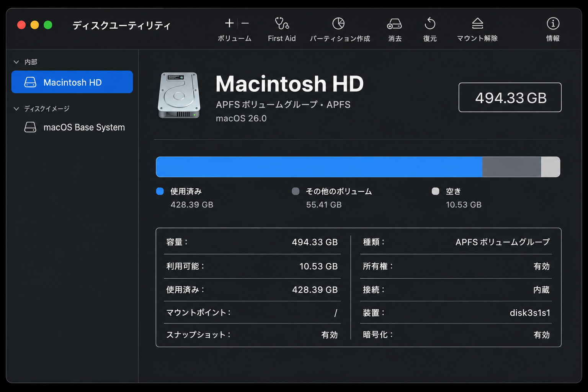Click the ボリューム toolbar label
The width and height of the screenshot is (588, 392).
pyautogui.click(x=235, y=38)
